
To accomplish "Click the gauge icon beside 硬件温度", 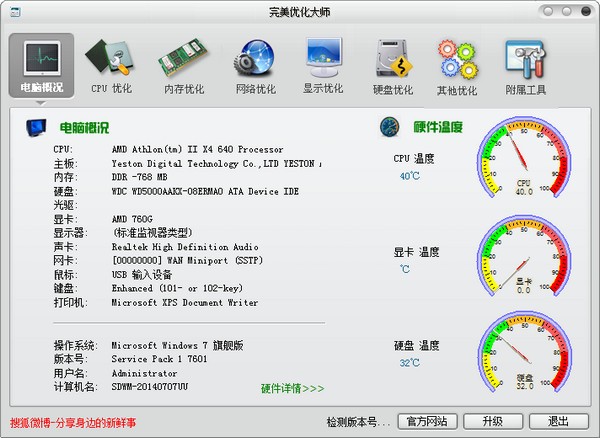I will click(390, 127).
